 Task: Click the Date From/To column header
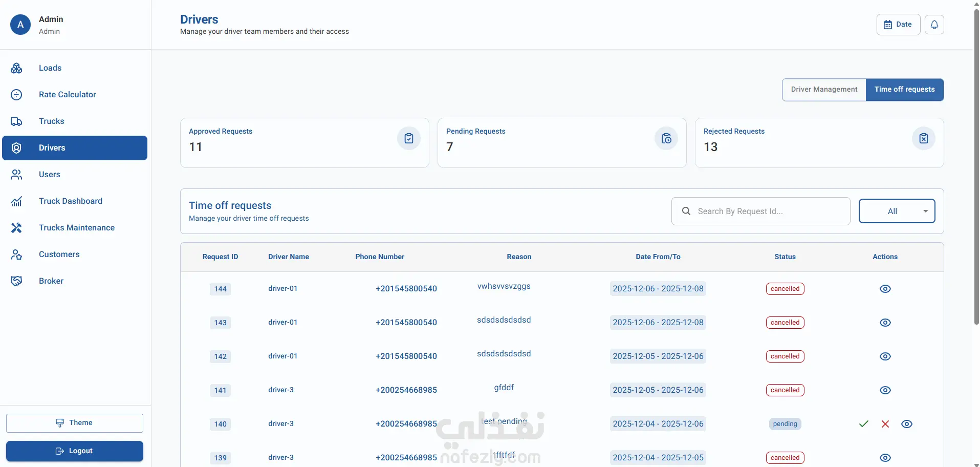coord(658,257)
